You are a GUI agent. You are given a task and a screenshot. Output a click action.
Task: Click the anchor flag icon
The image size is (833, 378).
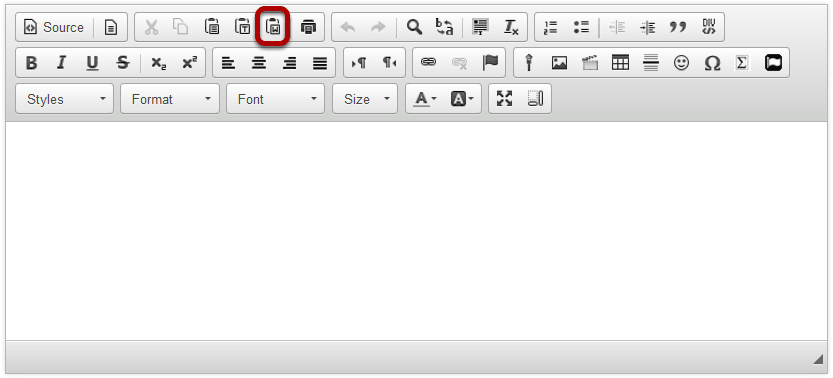pos(490,63)
